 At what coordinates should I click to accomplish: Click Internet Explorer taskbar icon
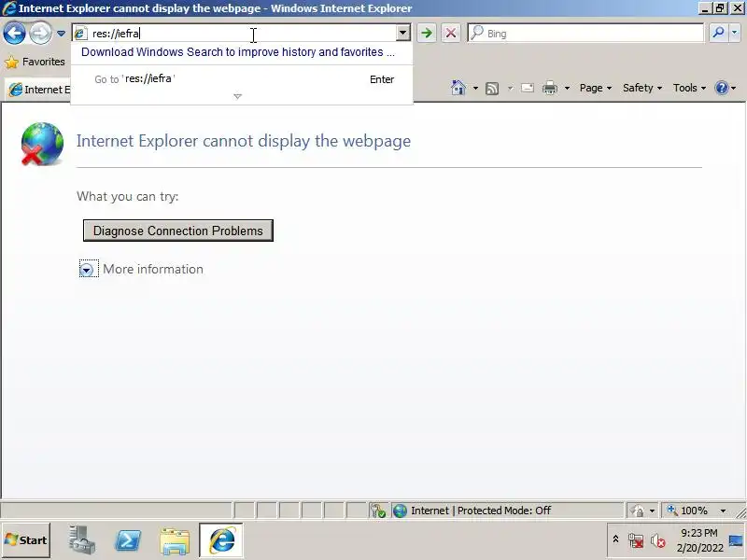pyautogui.click(x=221, y=540)
